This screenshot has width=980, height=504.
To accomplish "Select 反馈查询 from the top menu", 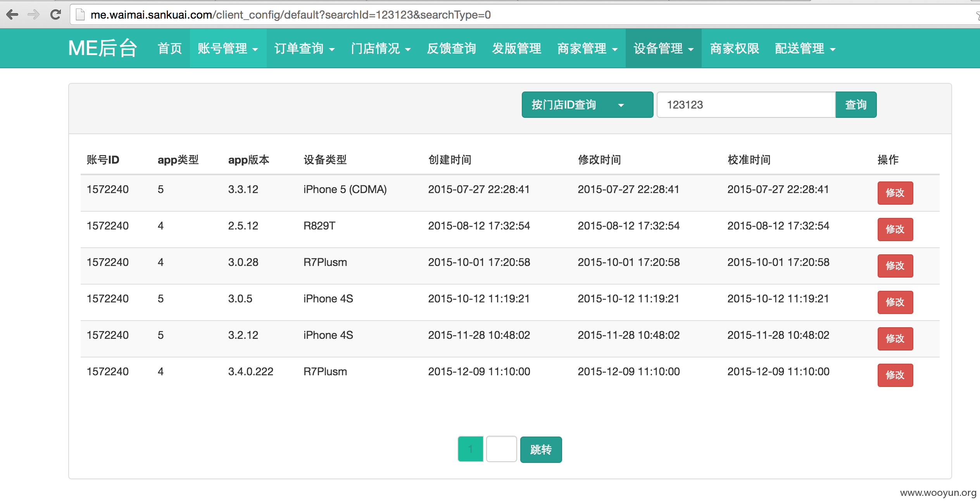I will 452,48.
